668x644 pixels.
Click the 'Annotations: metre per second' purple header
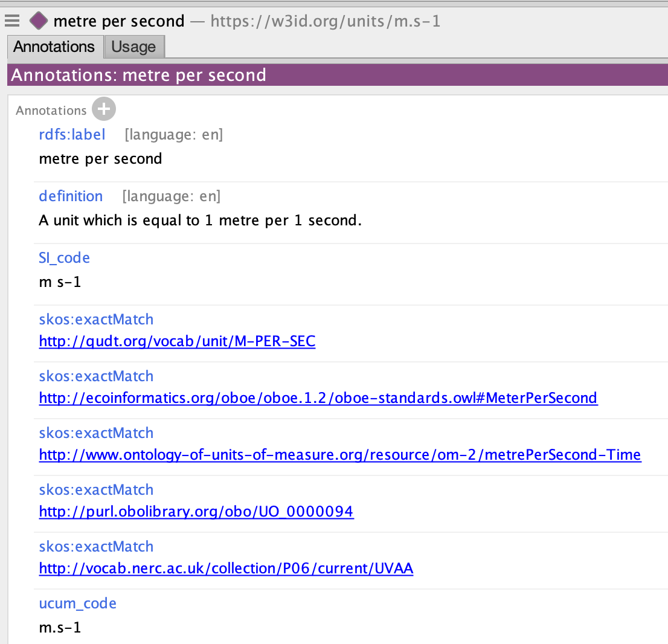point(338,75)
